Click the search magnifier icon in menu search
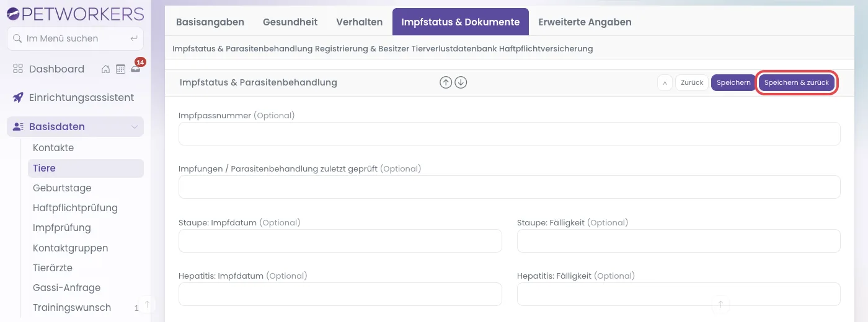The width and height of the screenshot is (868, 322). 18,38
